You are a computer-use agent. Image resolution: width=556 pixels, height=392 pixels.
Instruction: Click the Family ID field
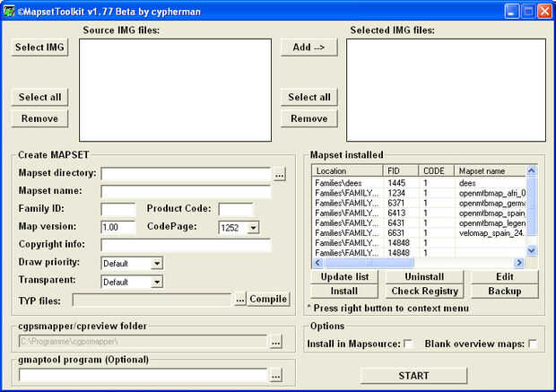[x=118, y=209]
